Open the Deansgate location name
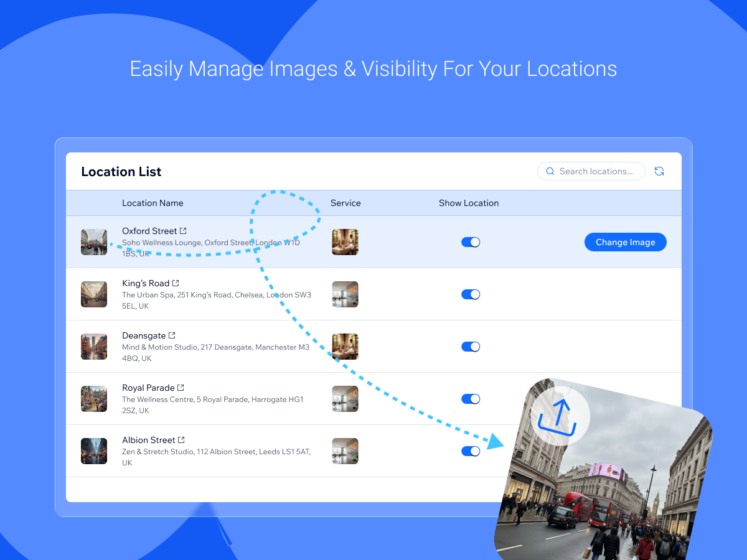Image resolution: width=747 pixels, height=560 pixels. (144, 335)
